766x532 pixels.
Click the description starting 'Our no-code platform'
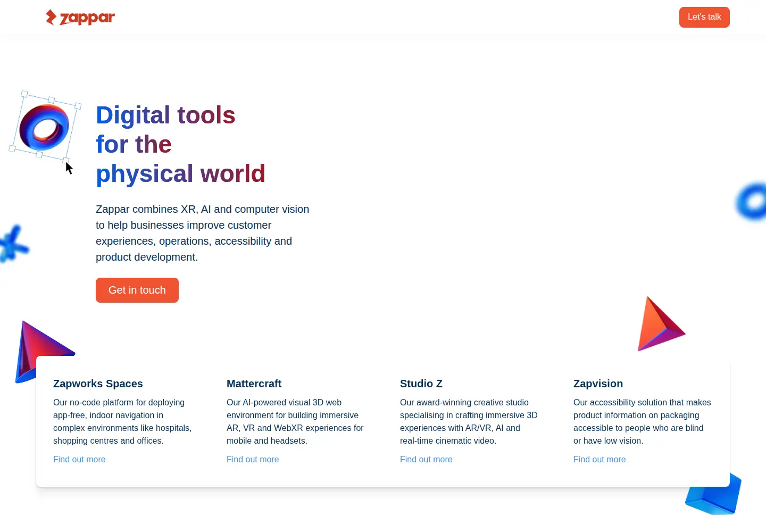point(122,421)
